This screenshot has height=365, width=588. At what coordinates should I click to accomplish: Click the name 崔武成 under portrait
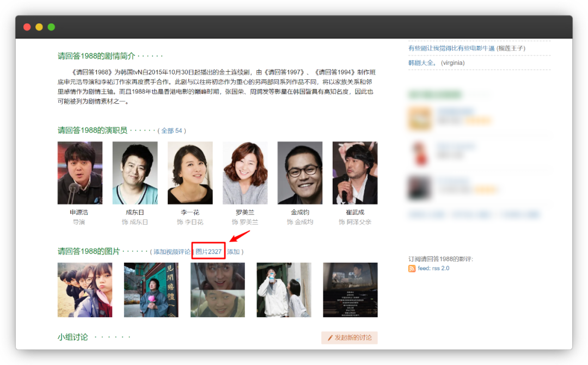coord(355,212)
